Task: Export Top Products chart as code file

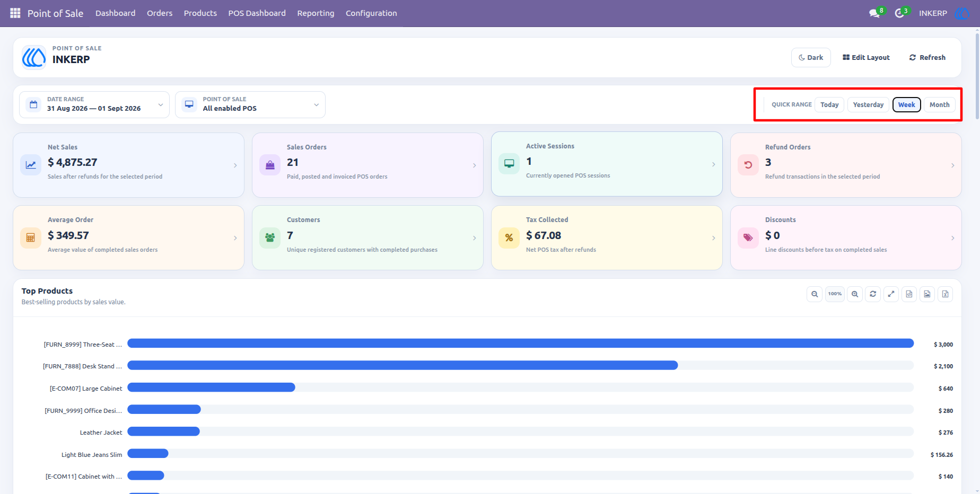Action: tap(909, 294)
